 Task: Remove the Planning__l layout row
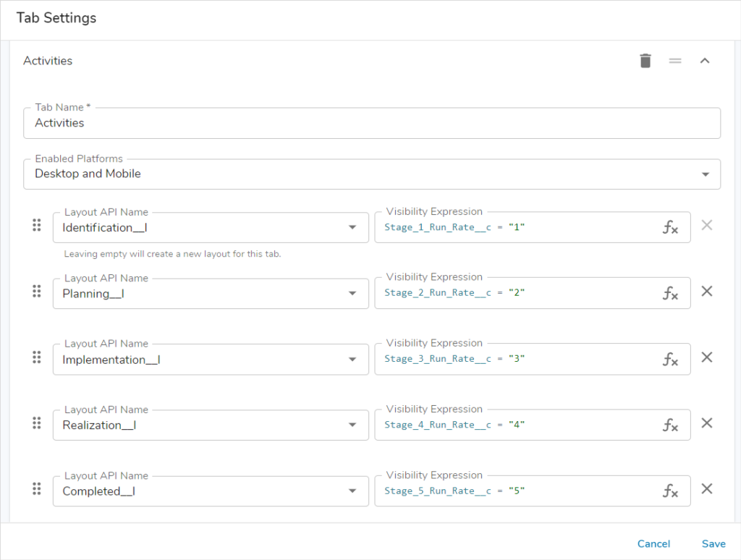pyautogui.click(x=707, y=291)
